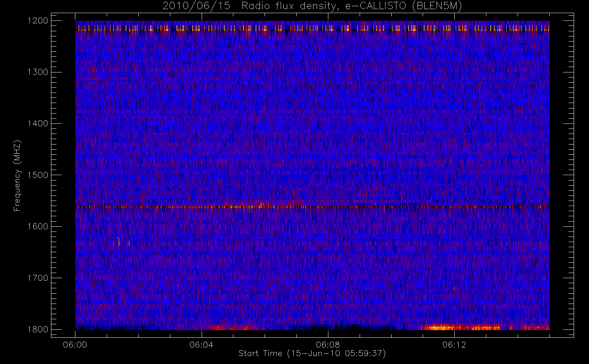
Task: Click the 'Frequency (MHz)' y-axis label
Action: coord(17,175)
